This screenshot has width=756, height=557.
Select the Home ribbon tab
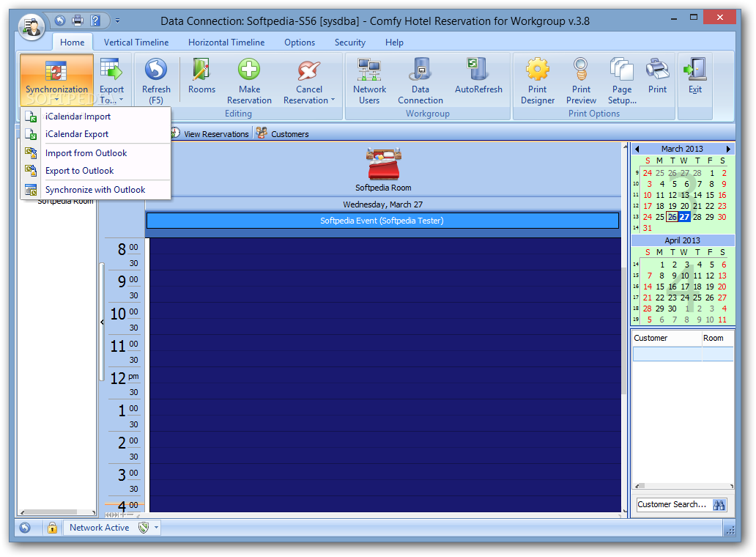73,43
